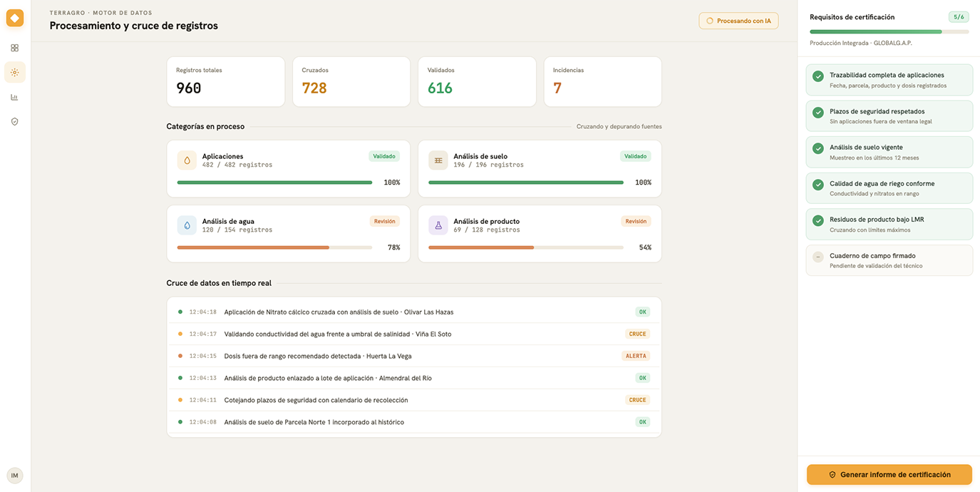The width and height of the screenshot is (980, 492).
Task: Click the Análisis de suelo layers icon
Action: (438, 160)
